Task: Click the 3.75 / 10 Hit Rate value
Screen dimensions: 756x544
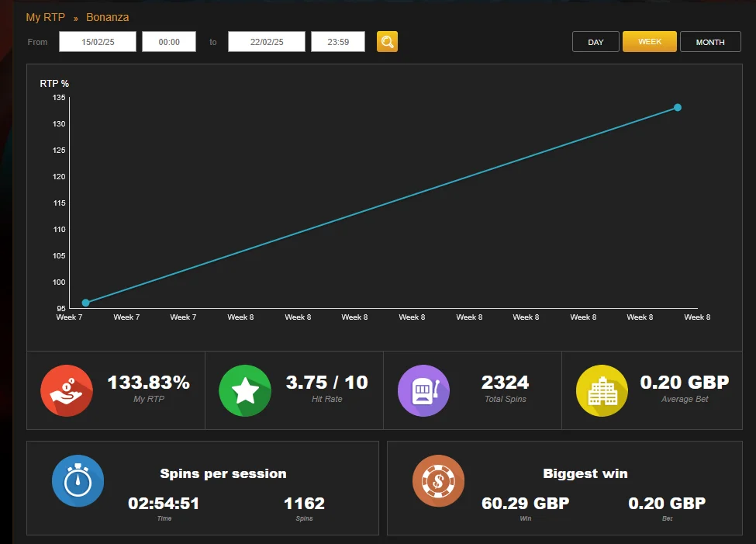Action: coord(327,383)
